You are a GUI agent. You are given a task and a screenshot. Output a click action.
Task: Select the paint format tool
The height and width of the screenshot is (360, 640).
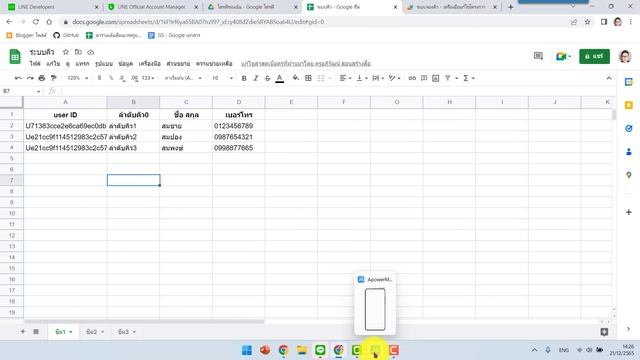tap(53, 78)
